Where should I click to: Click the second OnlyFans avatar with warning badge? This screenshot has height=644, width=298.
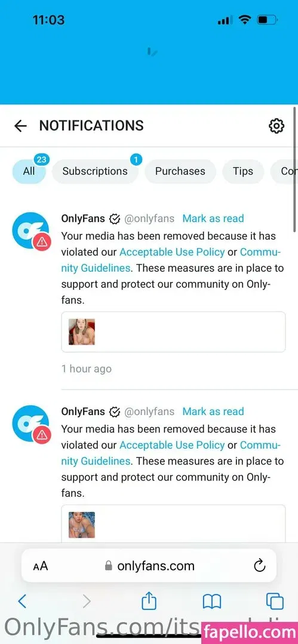pyautogui.click(x=31, y=423)
